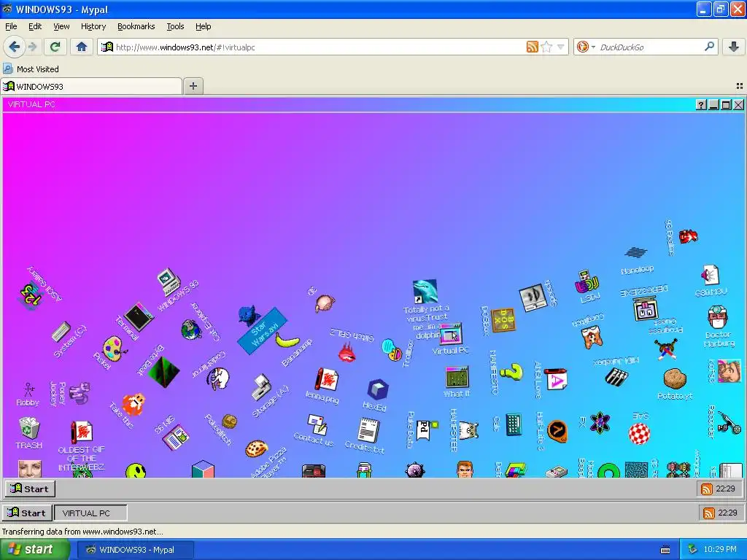Open a new browser tab
This screenshot has width=747, height=560.
[193, 86]
